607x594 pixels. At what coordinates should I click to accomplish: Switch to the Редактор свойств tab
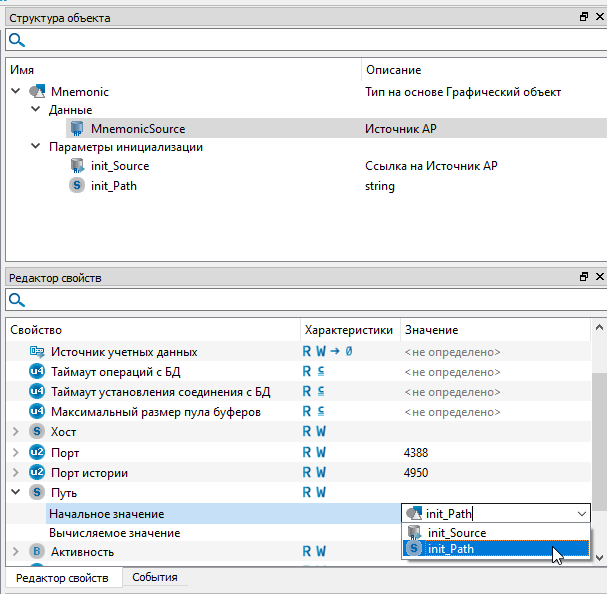point(62,577)
